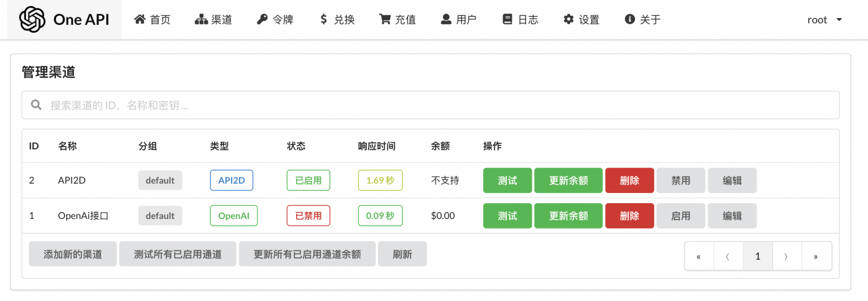Test the API2D channel with 测试
Viewport: 868px width, 301px height.
(x=507, y=180)
